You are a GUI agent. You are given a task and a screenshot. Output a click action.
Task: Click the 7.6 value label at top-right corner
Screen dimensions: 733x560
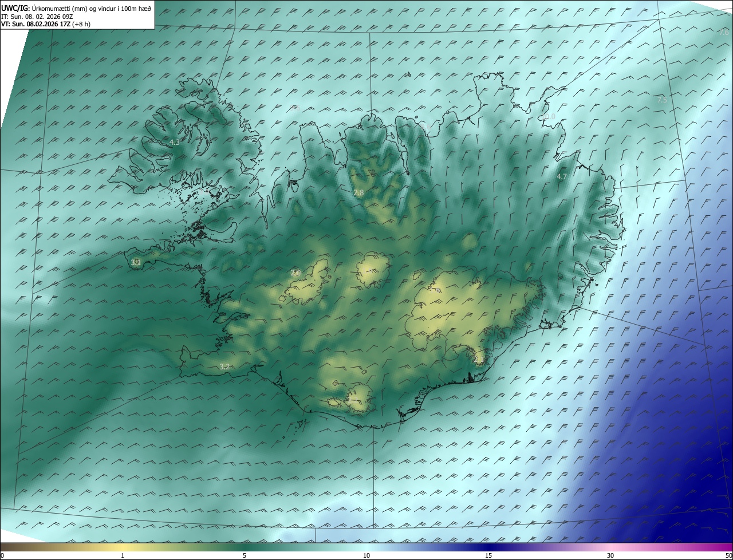(x=724, y=33)
